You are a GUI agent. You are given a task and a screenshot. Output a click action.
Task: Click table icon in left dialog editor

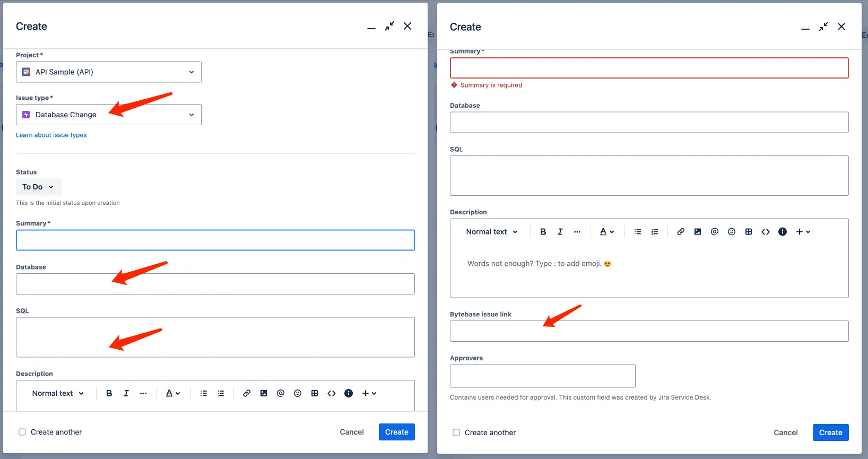[315, 393]
